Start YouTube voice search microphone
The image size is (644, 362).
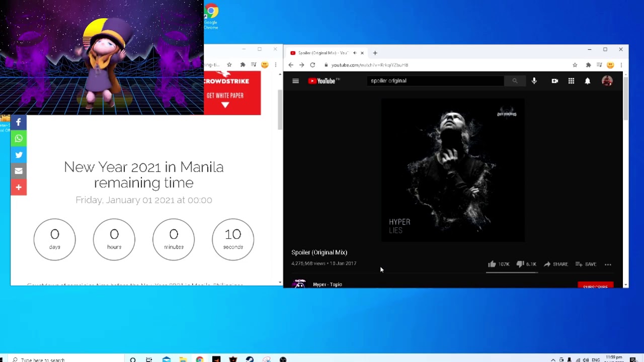[x=534, y=81]
